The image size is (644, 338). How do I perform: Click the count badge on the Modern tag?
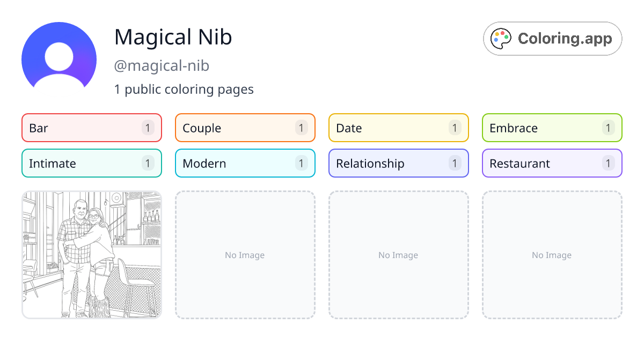pyautogui.click(x=301, y=163)
